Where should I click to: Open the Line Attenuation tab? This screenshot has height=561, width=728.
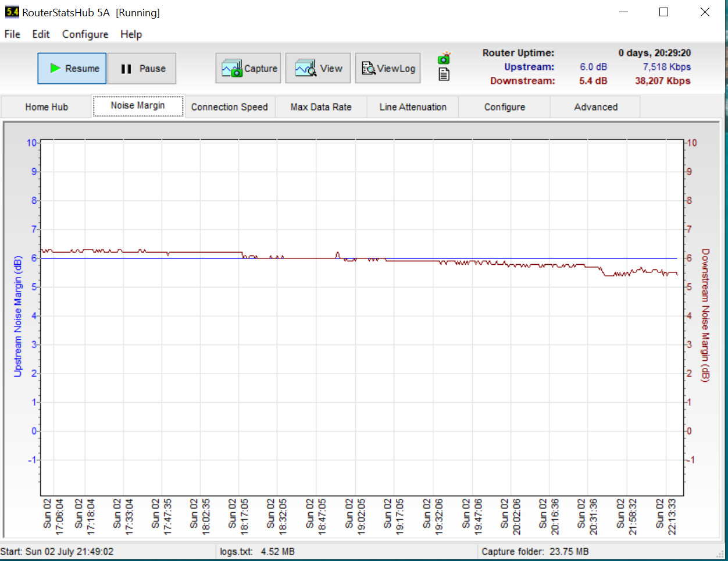click(x=413, y=107)
